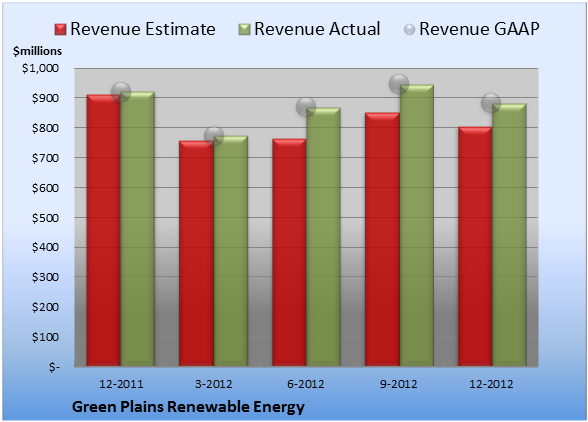Select the red estimate bar for 12-2011
Screen dimensions: 588x422
[x=104, y=230]
